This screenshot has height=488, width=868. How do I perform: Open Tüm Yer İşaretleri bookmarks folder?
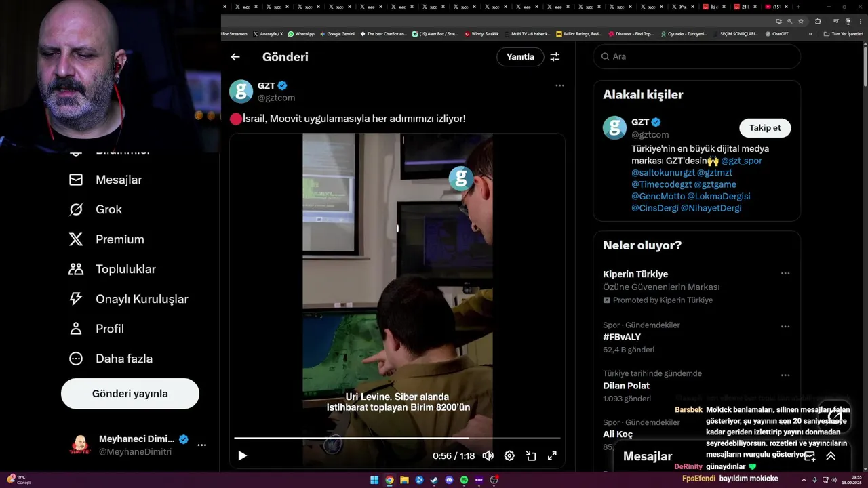pyautogui.click(x=843, y=33)
